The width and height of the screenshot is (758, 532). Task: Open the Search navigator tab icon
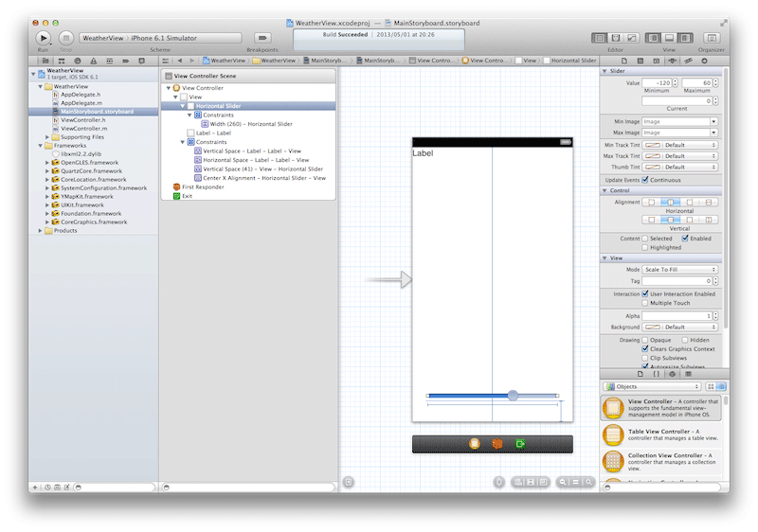[x=78, y=61]
